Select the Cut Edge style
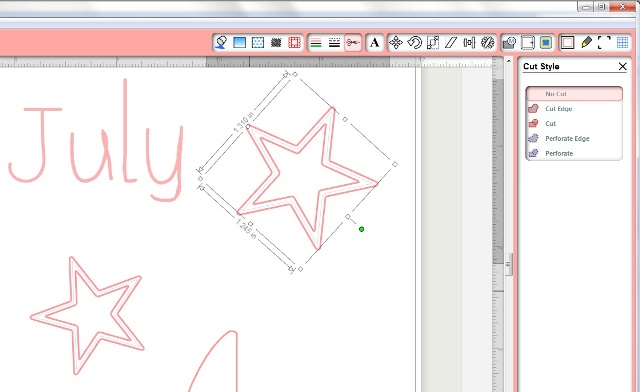Screen dimensions: 640x392 coord(574,109)
